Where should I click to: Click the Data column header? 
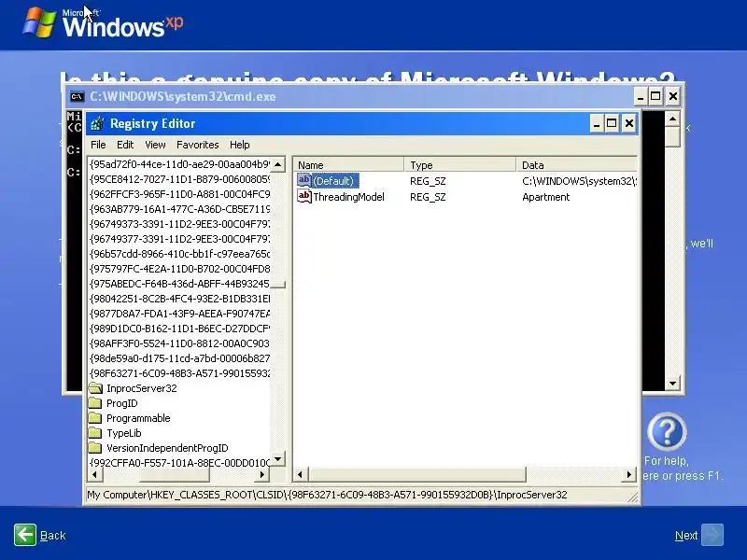(576, 165)
